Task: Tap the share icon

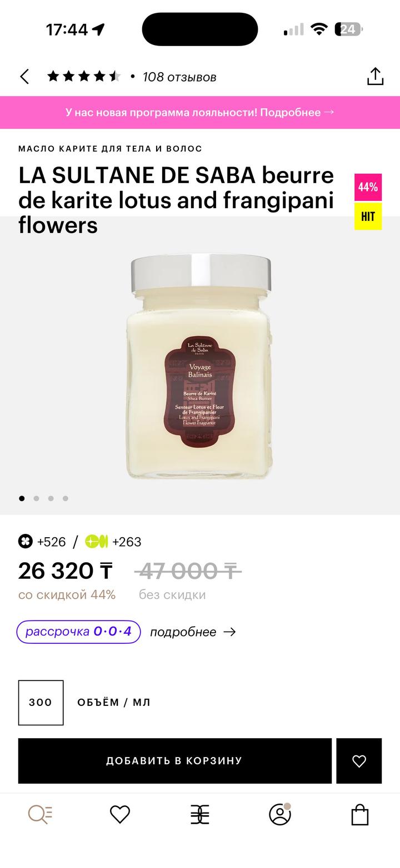Action: [375, 77]
